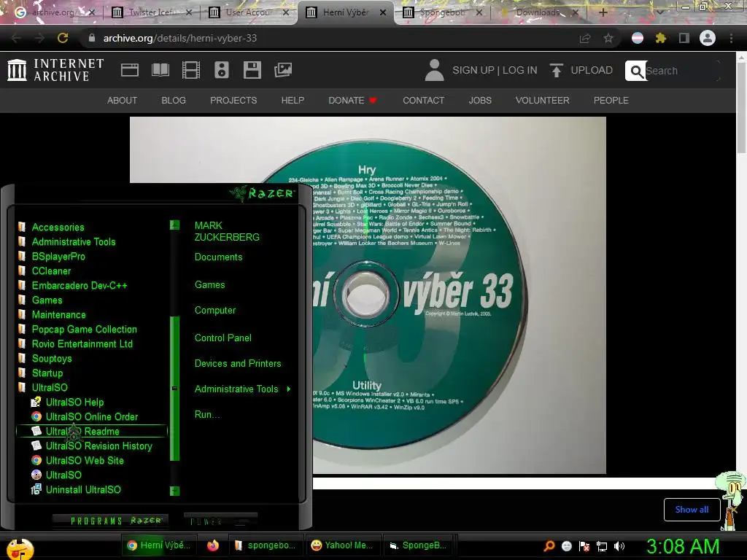The width and height of the screenshot is (747, 560).
Task: Open the Video film strip icon
Action: pyautogui.click(x=191, y=70)
